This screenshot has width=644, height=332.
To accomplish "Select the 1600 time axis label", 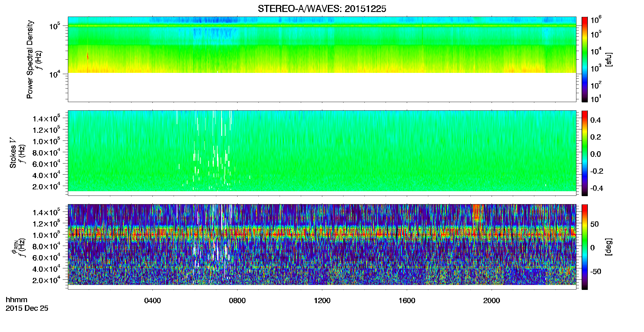I will (407, 301).
